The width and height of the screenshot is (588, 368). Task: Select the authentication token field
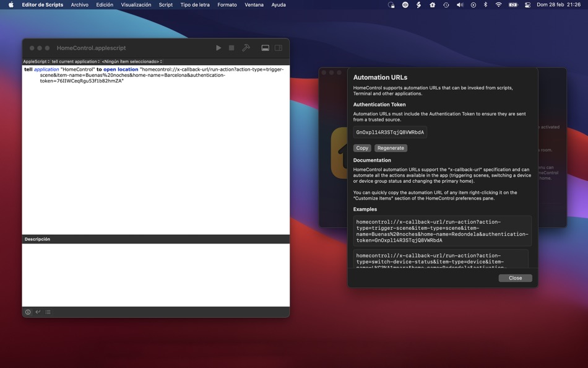coord(390,132)
